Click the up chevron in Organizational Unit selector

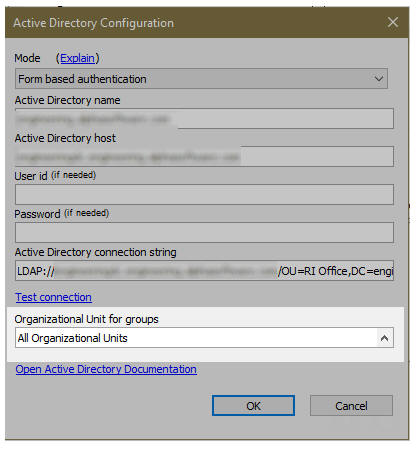click(x=384, y=338)
